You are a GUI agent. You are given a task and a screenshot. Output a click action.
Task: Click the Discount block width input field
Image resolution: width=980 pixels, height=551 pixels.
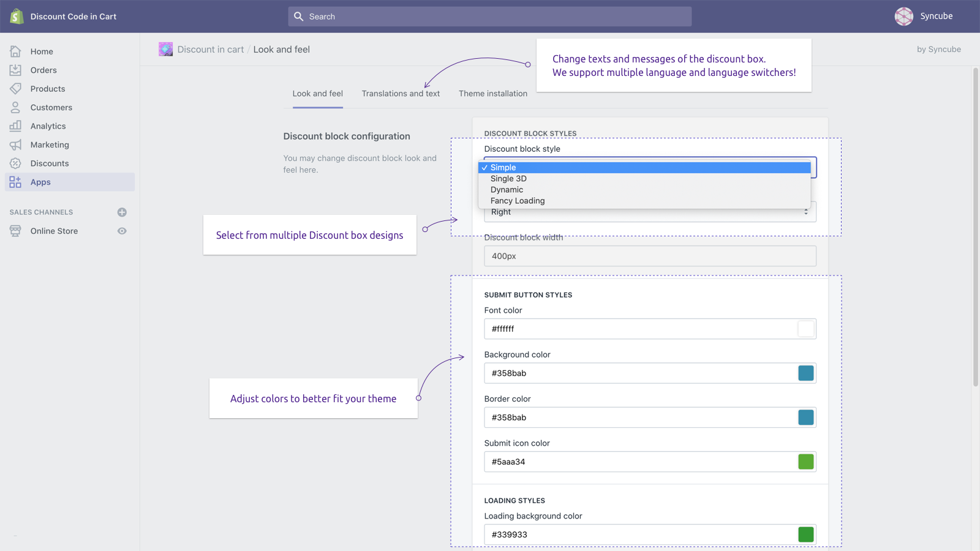pyautogui.click(x=649, y=256)
